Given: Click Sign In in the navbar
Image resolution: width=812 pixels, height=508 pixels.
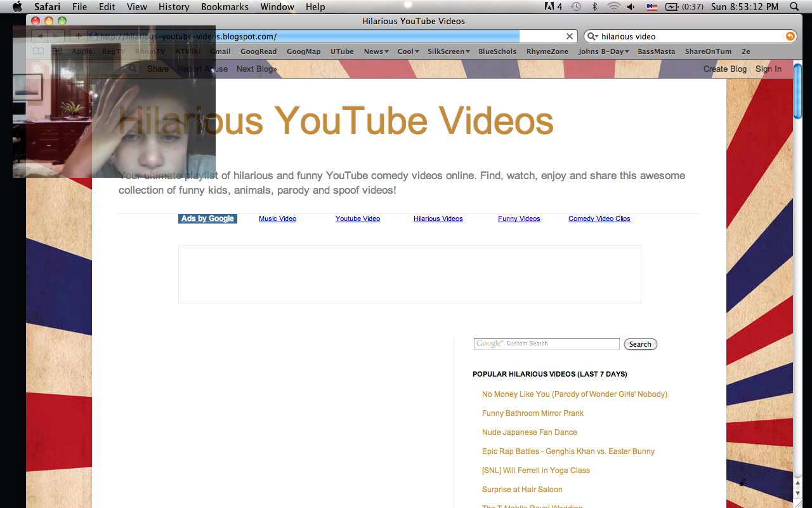Looking at the screenshot, I should point(768,69).
